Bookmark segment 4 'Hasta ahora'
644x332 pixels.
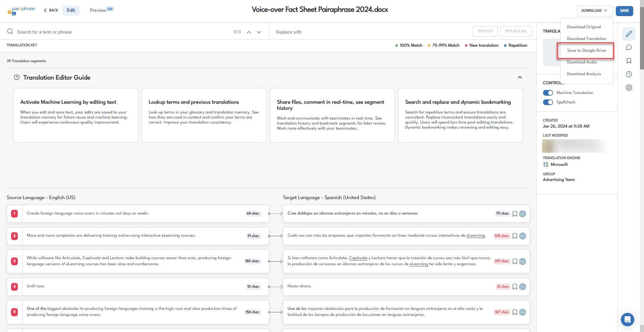point(515,287)
